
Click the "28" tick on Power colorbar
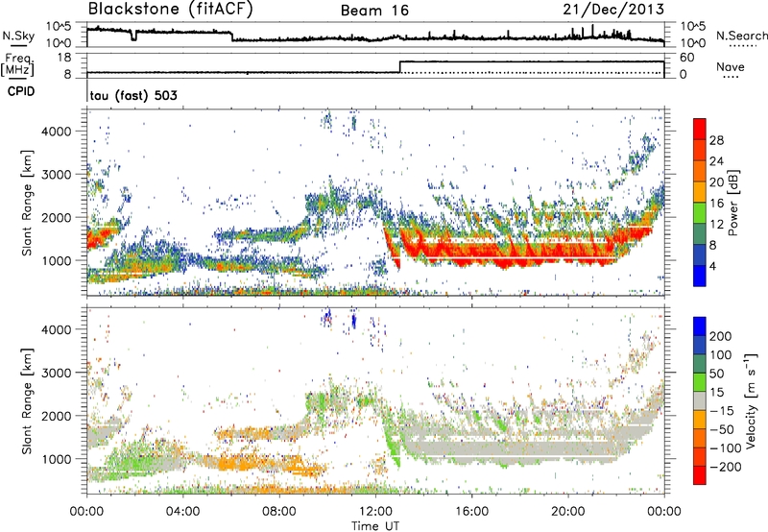click(716, 140)
